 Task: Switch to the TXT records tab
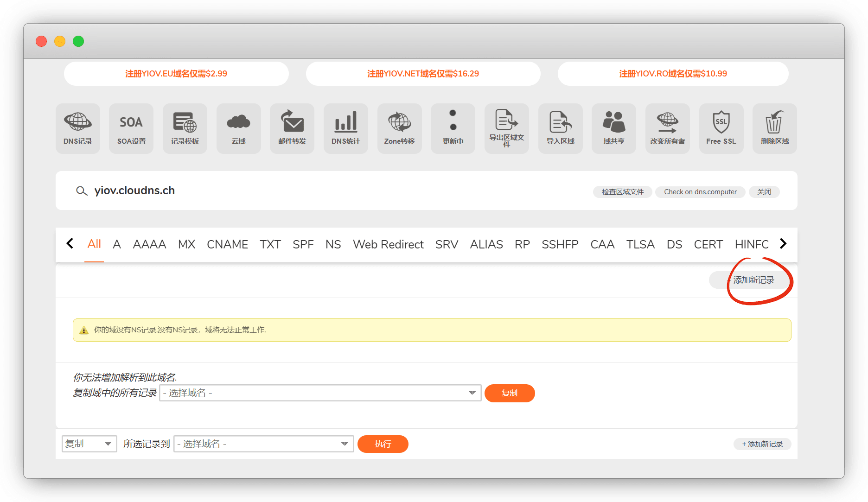click(270, 244)
